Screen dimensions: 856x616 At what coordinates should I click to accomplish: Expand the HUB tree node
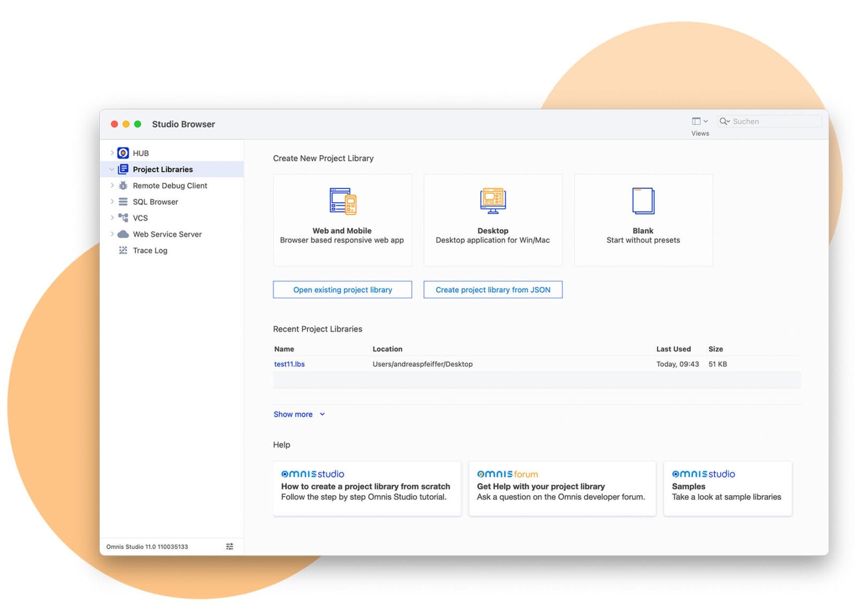click(x=112, y=153)
